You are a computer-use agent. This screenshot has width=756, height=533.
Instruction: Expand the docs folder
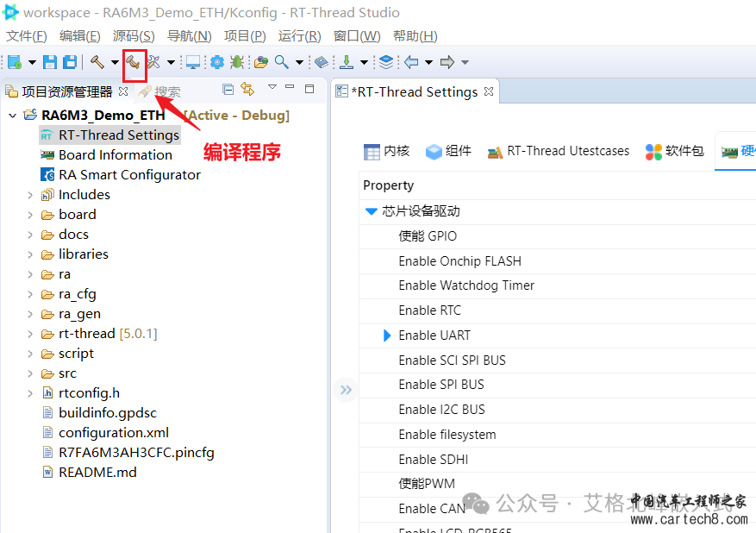coord(30,235)
